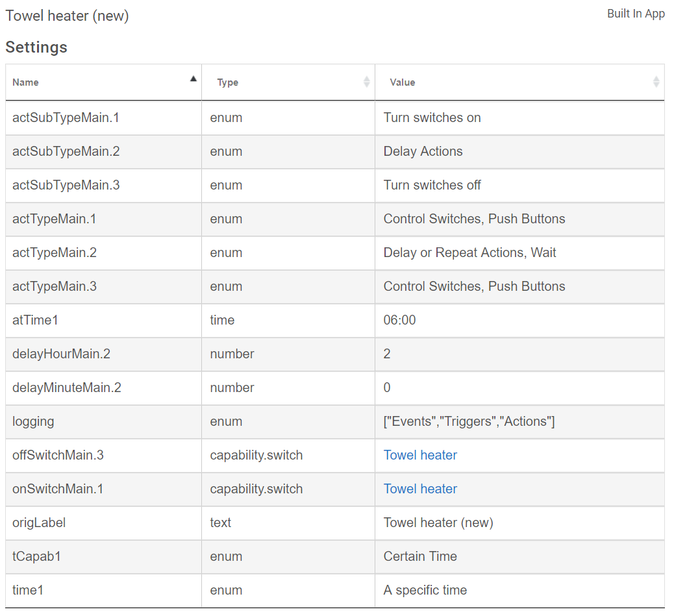Click the Delay or Repeat Actions, Wait value
Screen dimensions: 674x616
[x=469, y=253]
